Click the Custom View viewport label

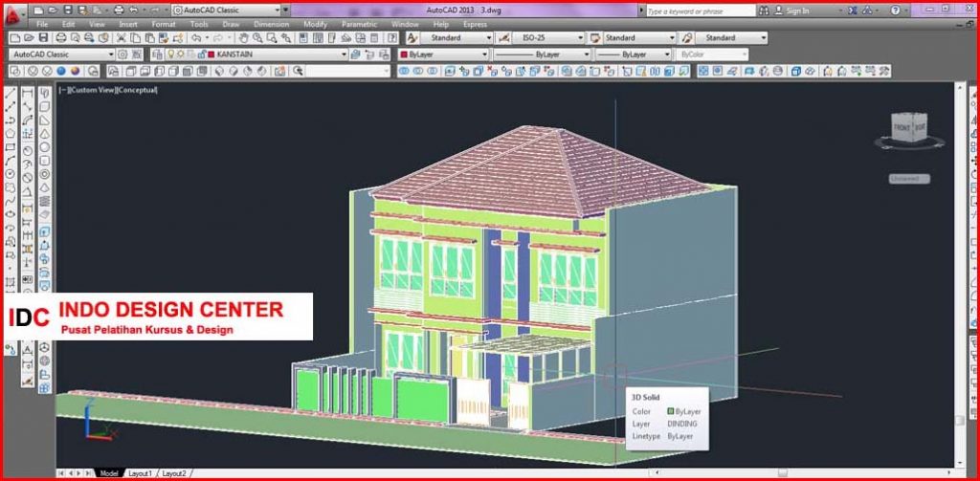pos(92,90)
